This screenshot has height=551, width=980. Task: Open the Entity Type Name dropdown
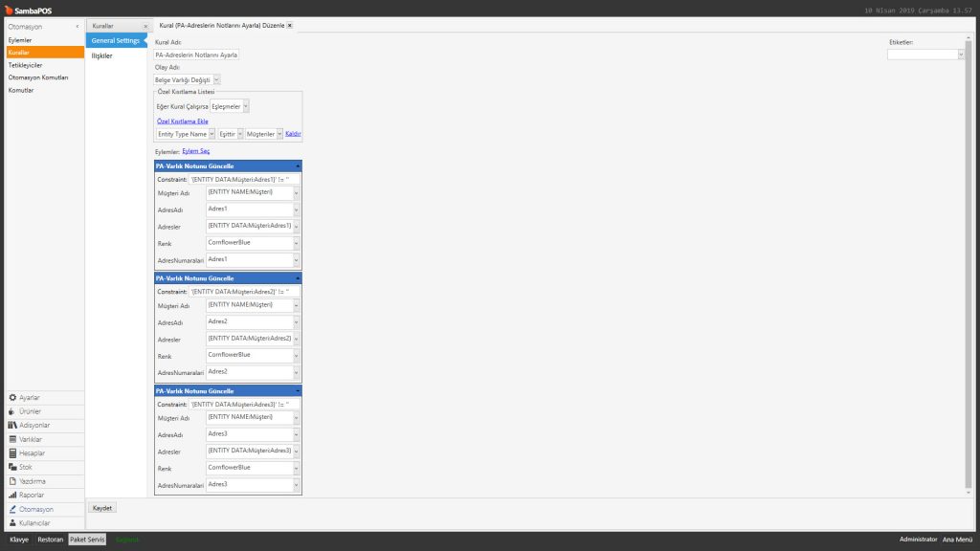212,134
